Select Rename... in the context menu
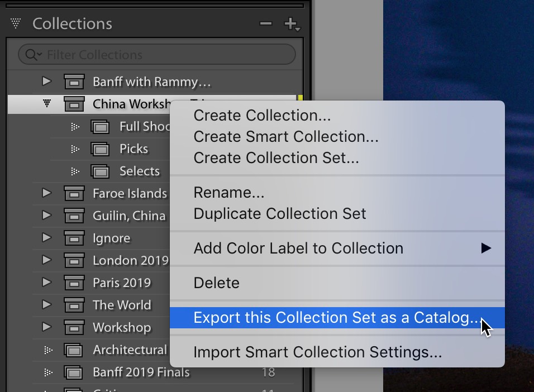Screen dimensions: 534x392 pyautogui.click(x=337, y=193)
